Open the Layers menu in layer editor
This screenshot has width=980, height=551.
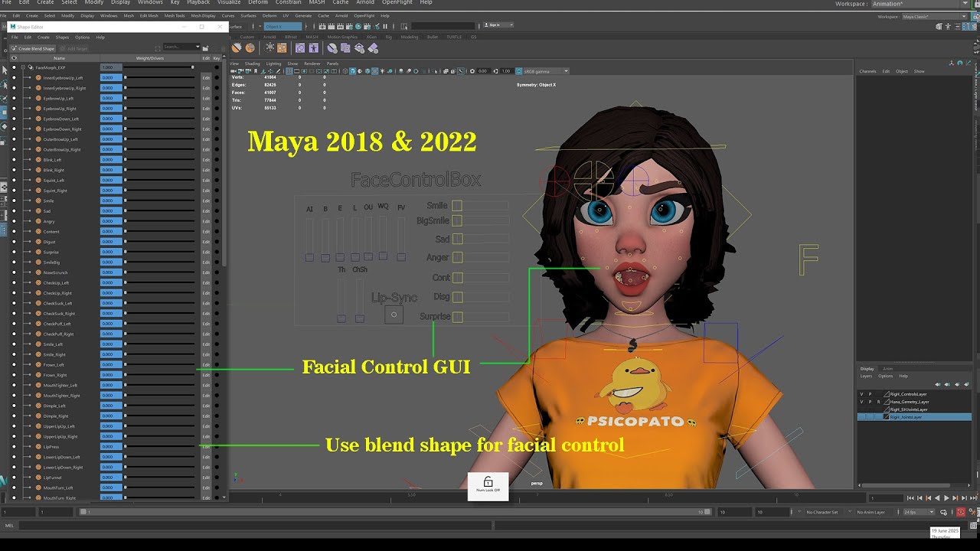point(866,376)
